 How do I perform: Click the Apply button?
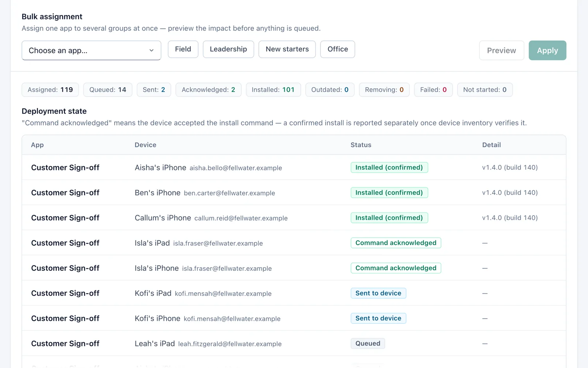(548, 50)
